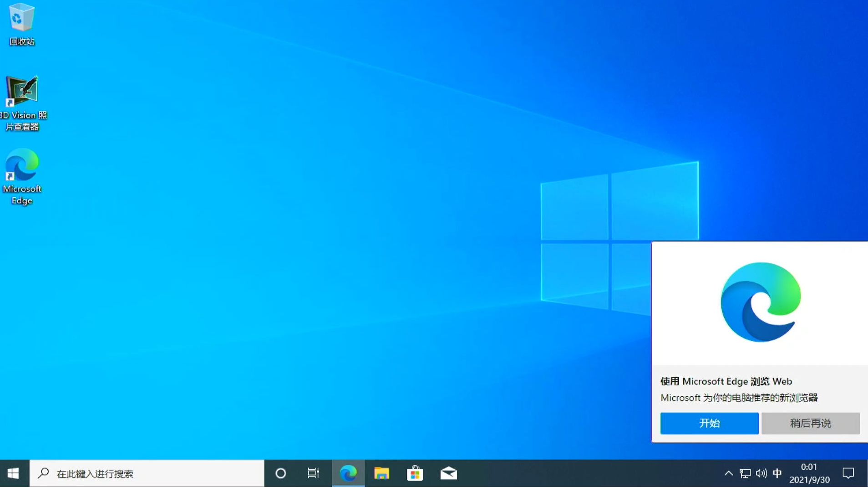Click 开始 in the Edge promotion dialog
Viewport: 868px width, 487px height.
click(709, 423)
